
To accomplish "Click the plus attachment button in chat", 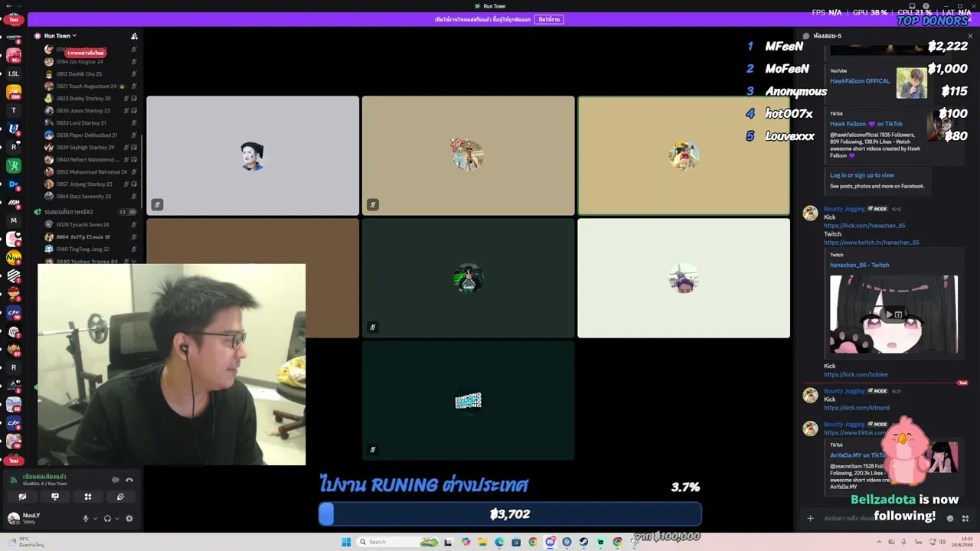I will (810, 518).
